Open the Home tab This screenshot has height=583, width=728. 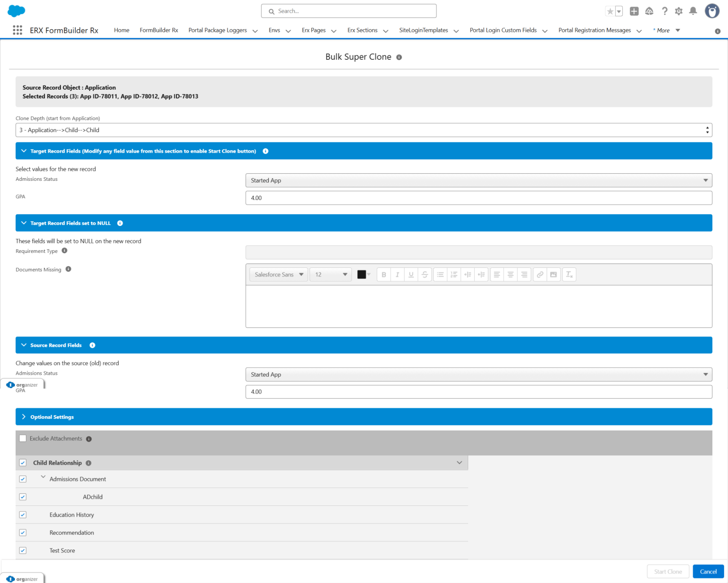pos(121,30)
